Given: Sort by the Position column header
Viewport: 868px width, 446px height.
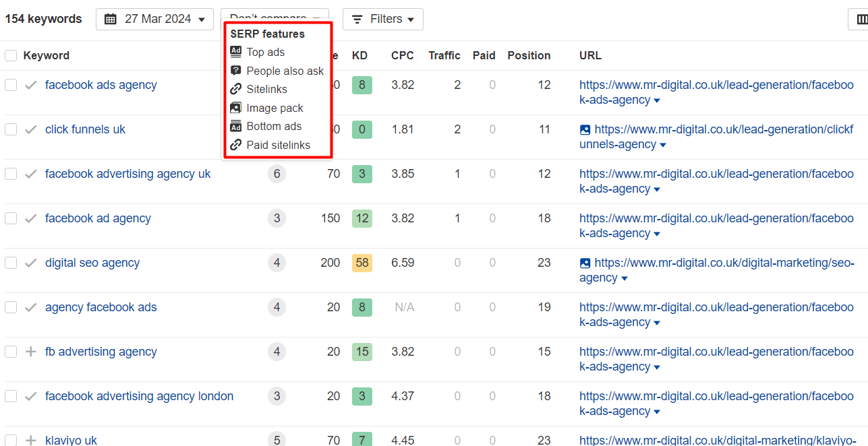Looking at the screenshot, I should tap(529, 56).
